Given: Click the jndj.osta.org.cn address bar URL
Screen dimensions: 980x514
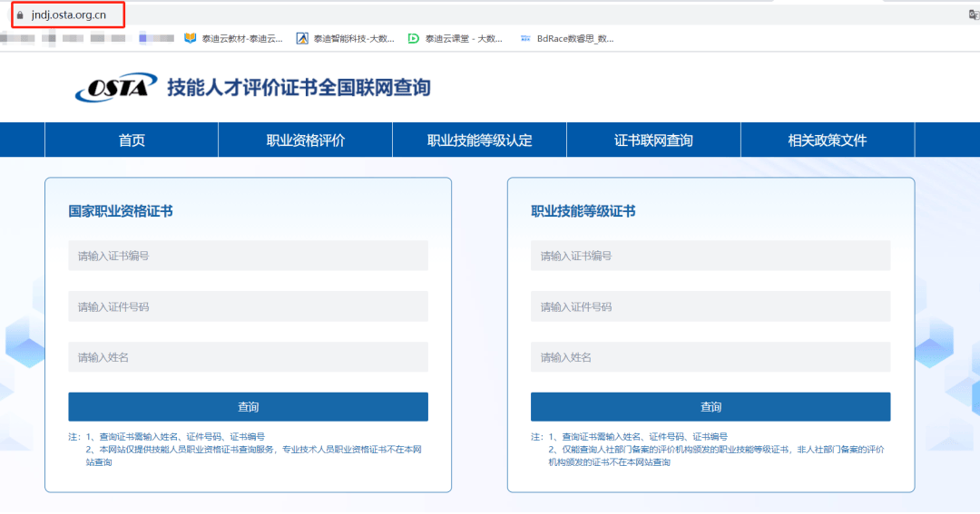Looking at the screenshot, I should click(x=69, y=15).
